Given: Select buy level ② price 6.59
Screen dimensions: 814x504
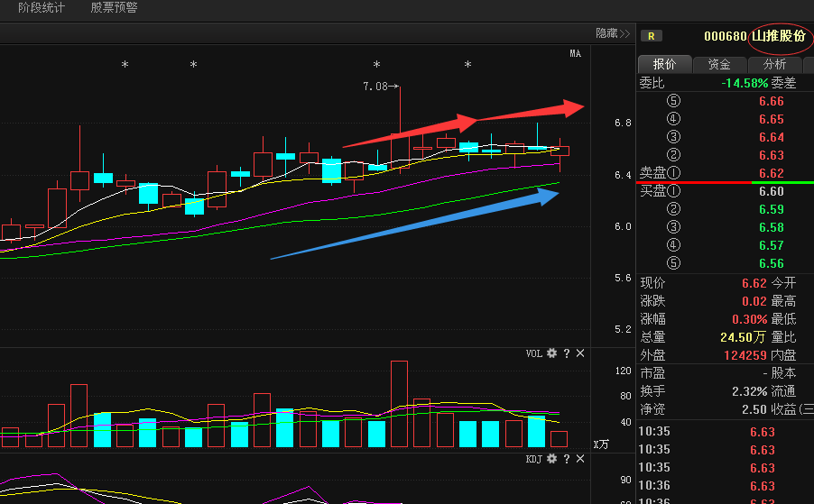Looking at the screenshot, I should [x=772, y=209].
